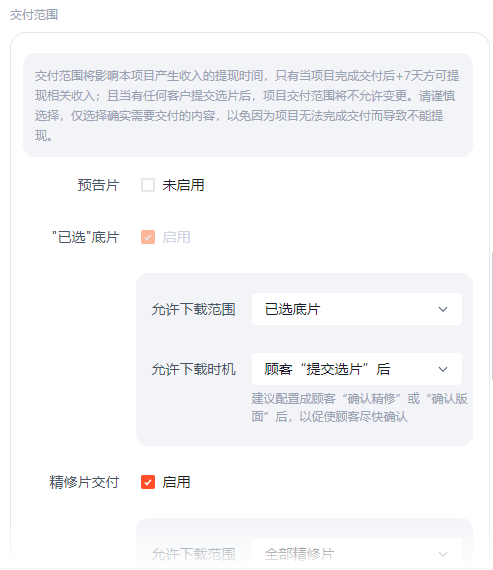Open the 顾客"提交选片"后 timing dropdown
Image resolution: width=493 pixels, height=570 pixels.
click(x=357, y=369)
